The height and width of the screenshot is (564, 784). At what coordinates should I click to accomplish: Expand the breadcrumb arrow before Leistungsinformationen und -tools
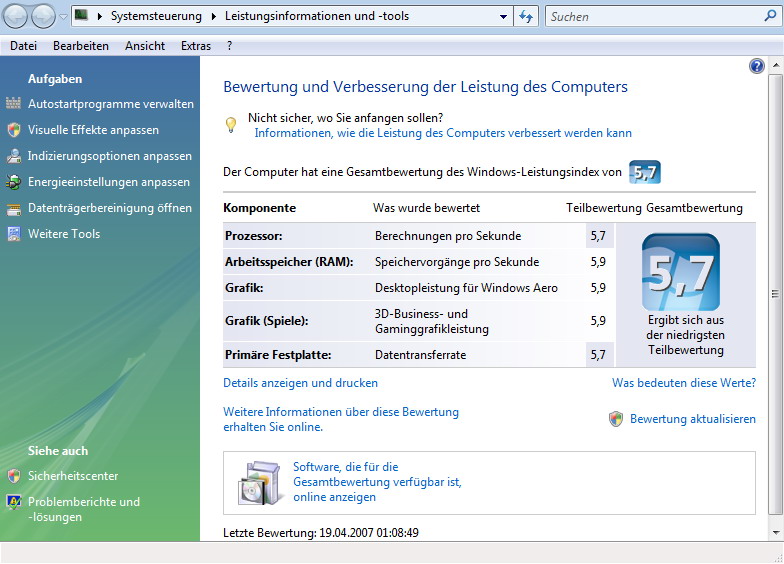point(214,16)
